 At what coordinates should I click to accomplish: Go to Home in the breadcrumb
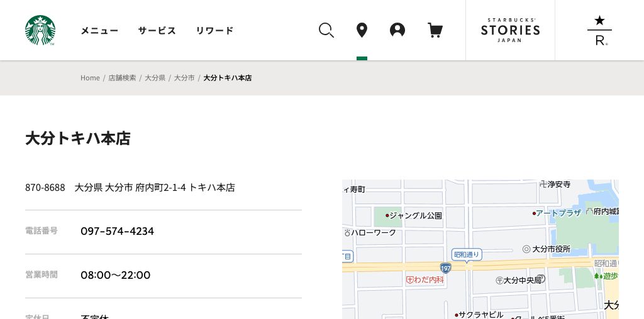90,78
